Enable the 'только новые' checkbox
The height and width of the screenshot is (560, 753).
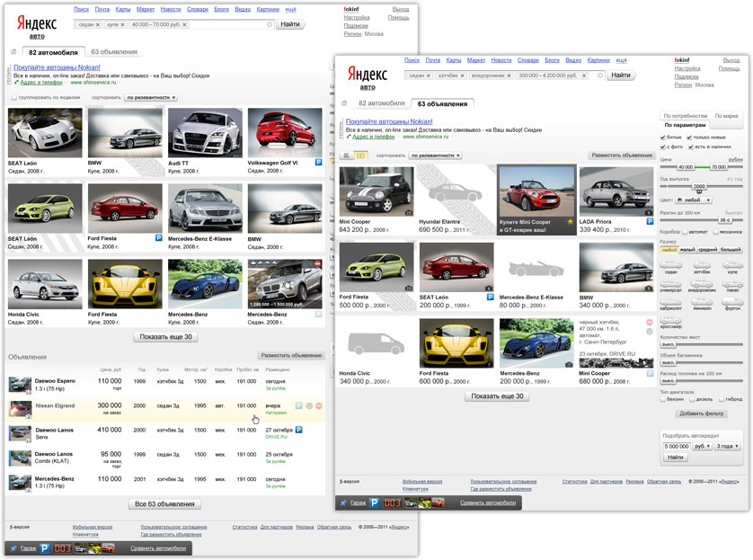688,138
